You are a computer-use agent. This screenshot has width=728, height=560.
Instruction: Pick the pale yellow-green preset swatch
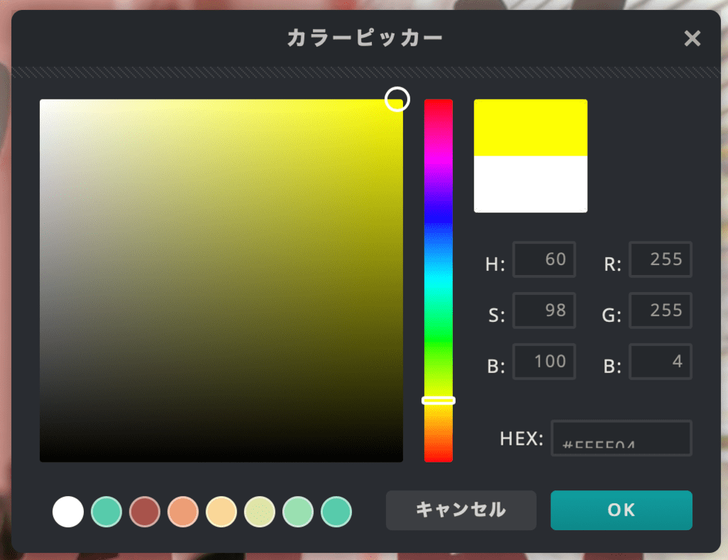(259, 511)
